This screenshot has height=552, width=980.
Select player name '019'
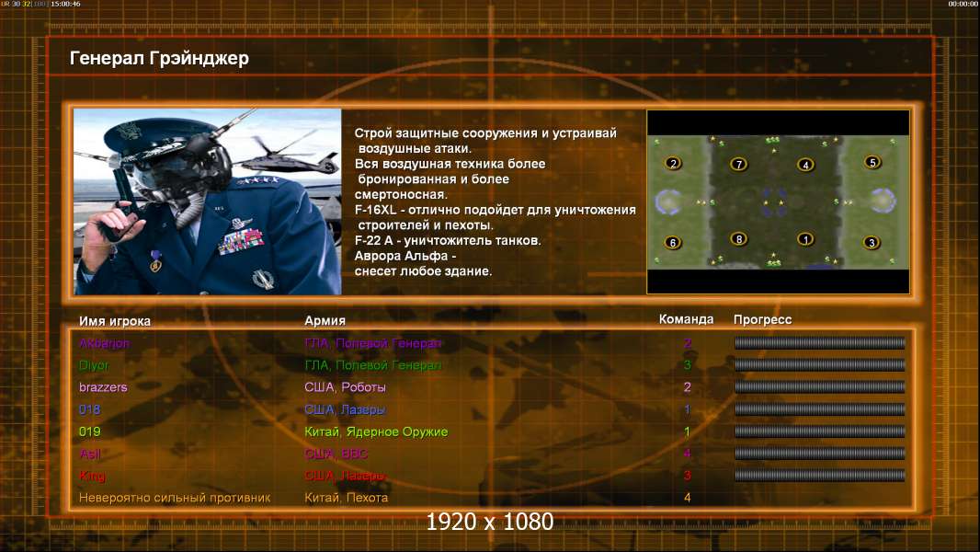tap(89, 431)
